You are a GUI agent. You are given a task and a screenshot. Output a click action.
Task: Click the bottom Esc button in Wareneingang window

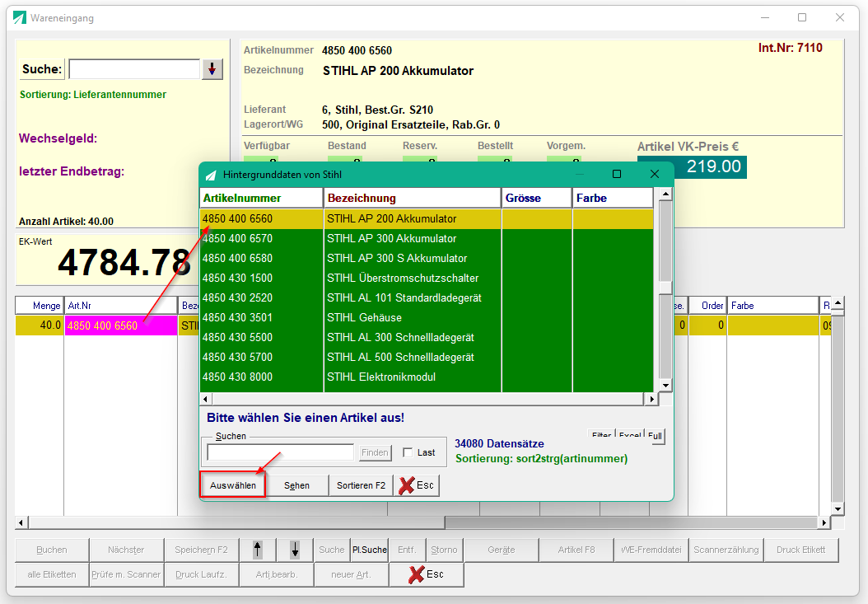(x=427, y=574)
